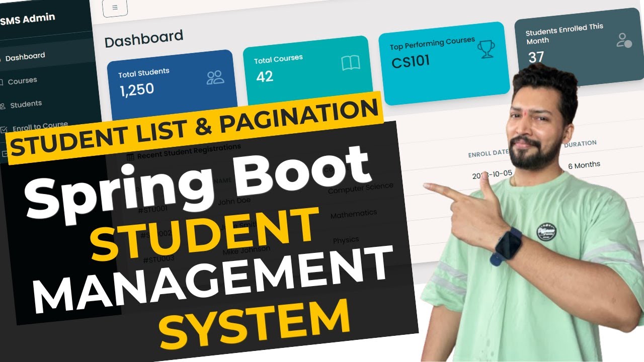Open Dashboard in the sidebar
This screenshot has width=644, height=362.
(x=25, y=56)
